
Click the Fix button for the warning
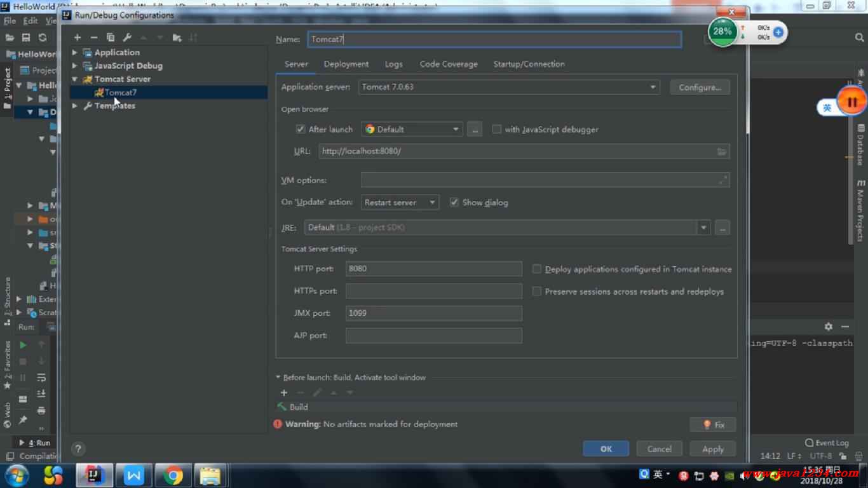(x=713, y=424)
